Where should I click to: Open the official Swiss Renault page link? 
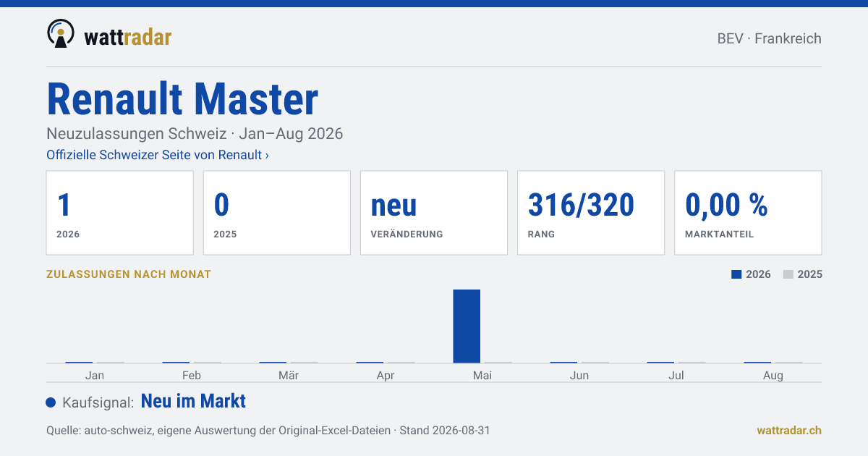click(158, 155)
